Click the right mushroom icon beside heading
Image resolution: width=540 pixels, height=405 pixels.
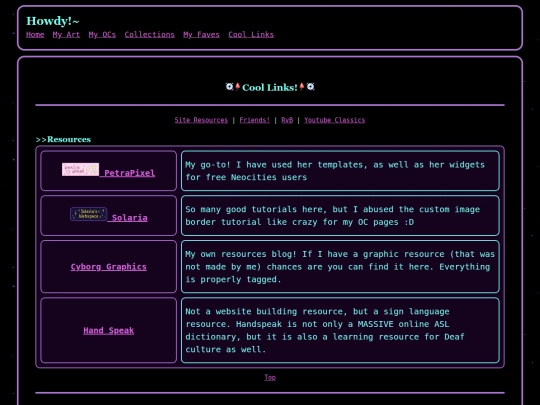click(302, 86)
